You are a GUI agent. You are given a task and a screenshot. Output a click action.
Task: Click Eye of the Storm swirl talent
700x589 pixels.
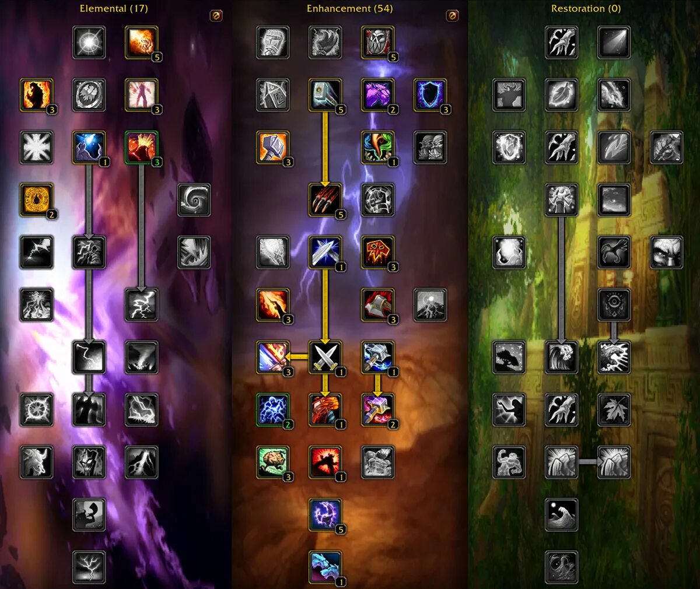tap(194, 200)
